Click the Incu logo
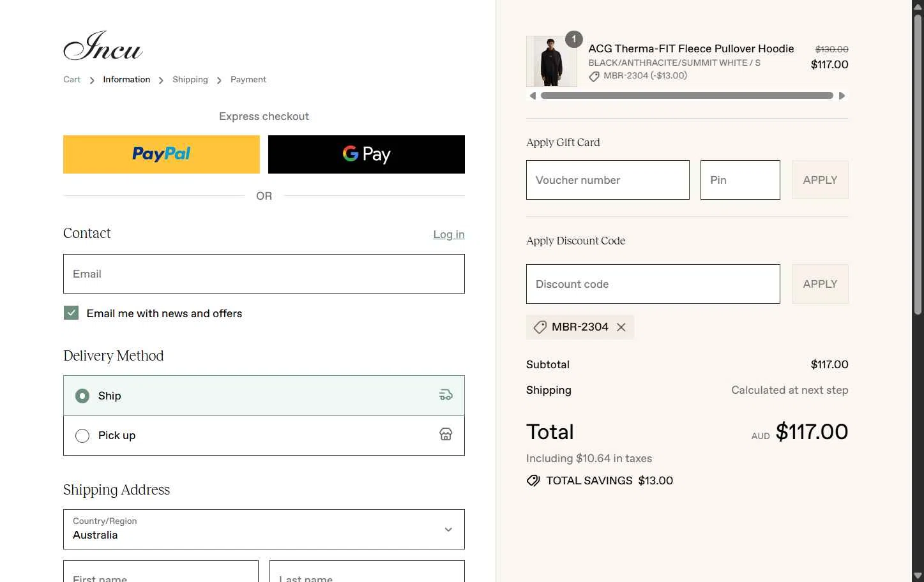The height and width of the screenshot is (582, 924). tap(103, 46)
